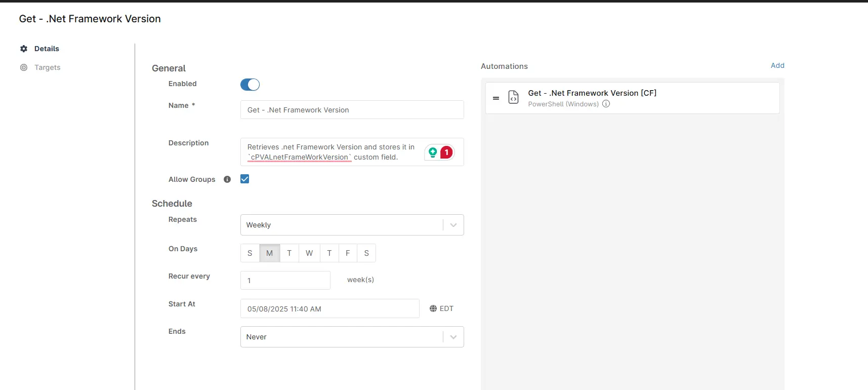Viewport: 868px width, 390px height.
Task: Open the Repeats Weekly dropdown
Action: (352, 225)
